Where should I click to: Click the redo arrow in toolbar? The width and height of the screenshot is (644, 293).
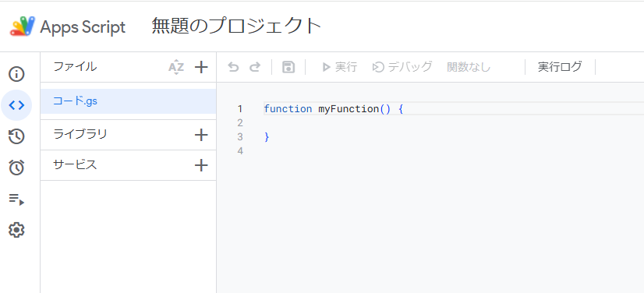coord(255,67)
